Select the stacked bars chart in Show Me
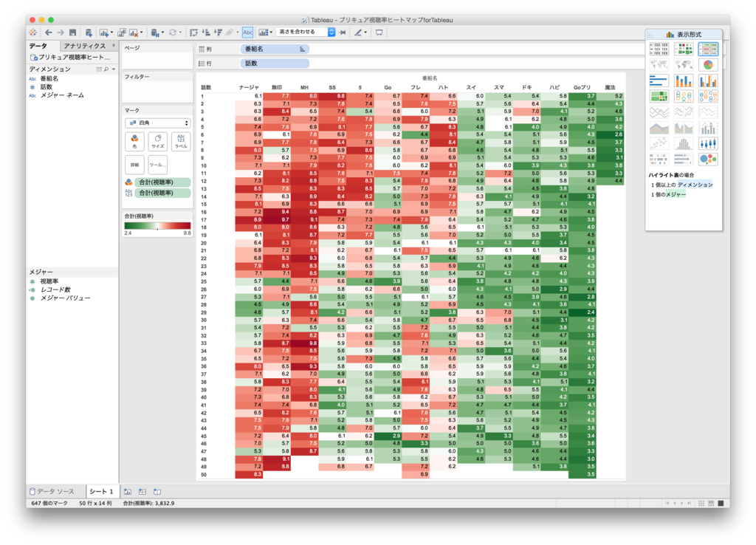The image size is (756, 545). (683, 80)
